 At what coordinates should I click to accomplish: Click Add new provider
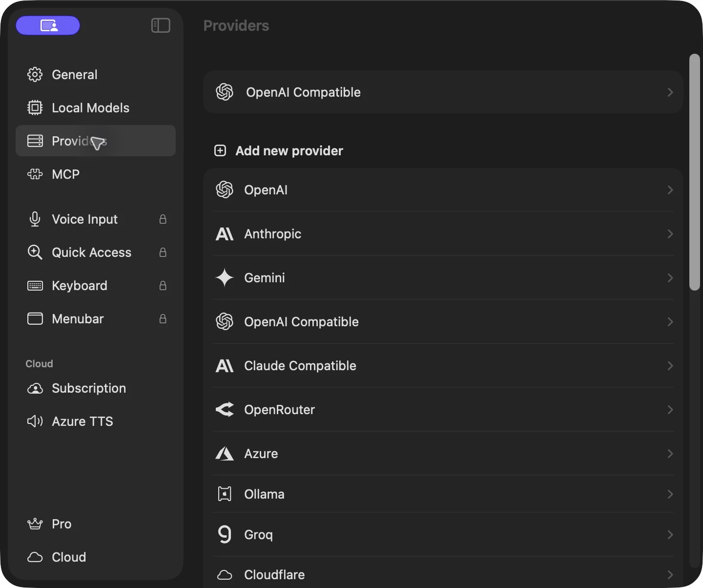(289, 150)
